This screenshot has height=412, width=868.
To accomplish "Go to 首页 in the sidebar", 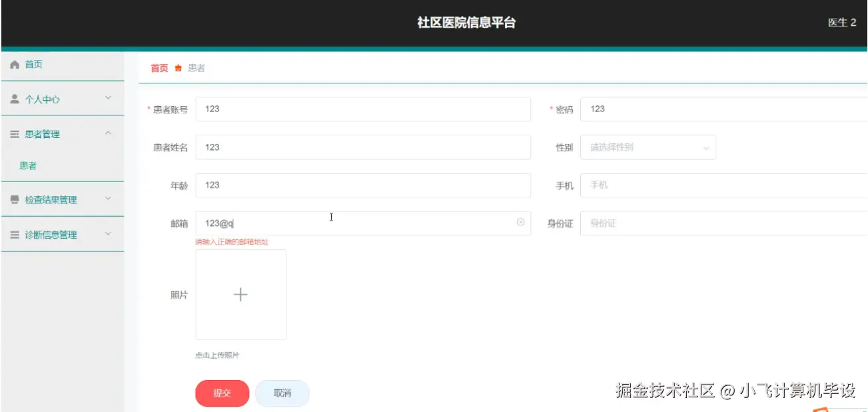I will (x=63, y=65).
